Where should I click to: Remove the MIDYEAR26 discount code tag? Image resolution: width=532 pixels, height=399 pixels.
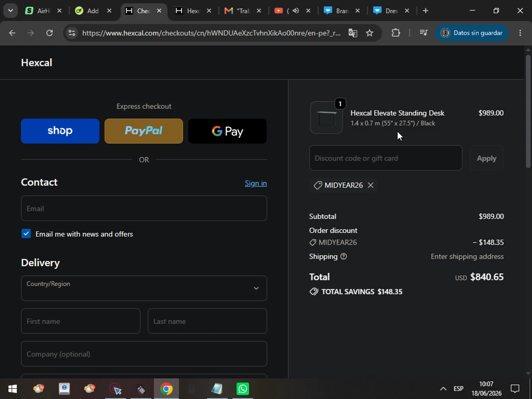point(371,185)
